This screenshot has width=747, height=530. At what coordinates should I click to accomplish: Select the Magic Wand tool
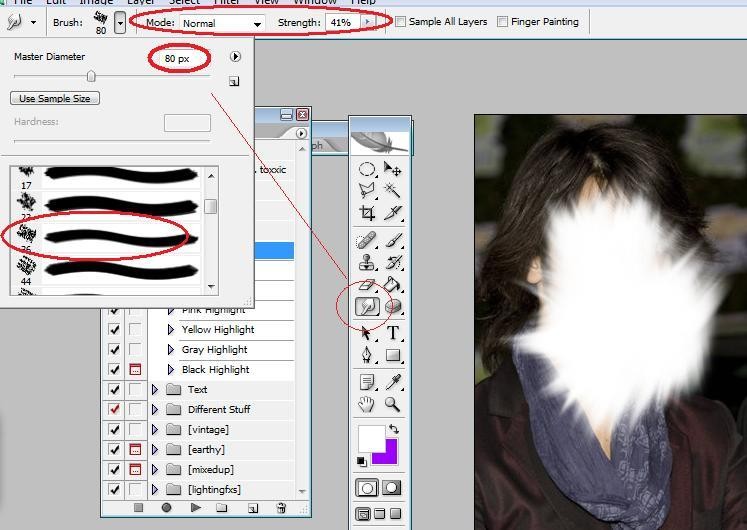tap(393, 190)
